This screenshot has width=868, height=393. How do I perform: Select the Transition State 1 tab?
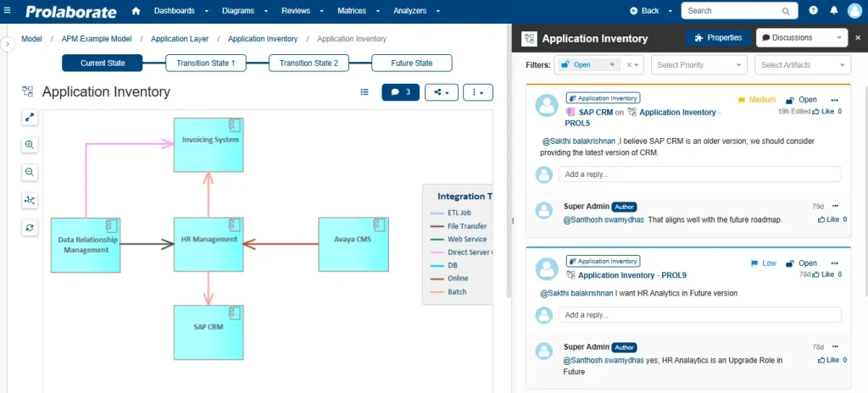[206, 64]
